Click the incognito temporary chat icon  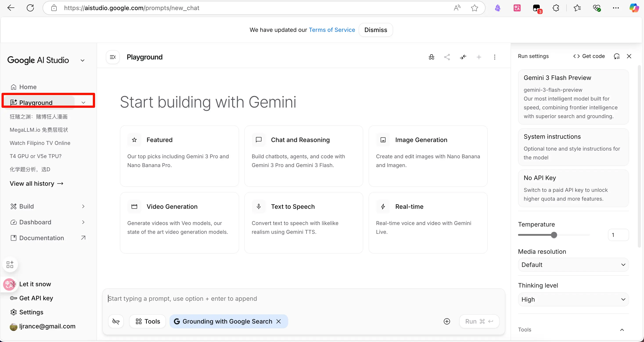point(431,57)
